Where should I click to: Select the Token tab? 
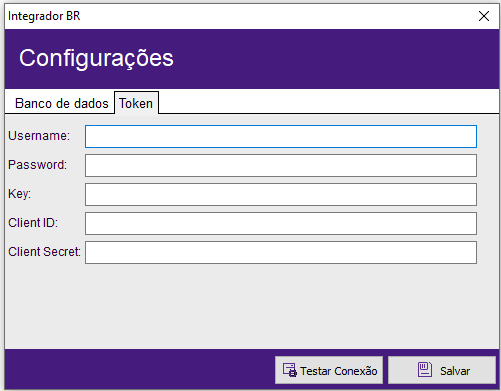click(x=136, y=103)
